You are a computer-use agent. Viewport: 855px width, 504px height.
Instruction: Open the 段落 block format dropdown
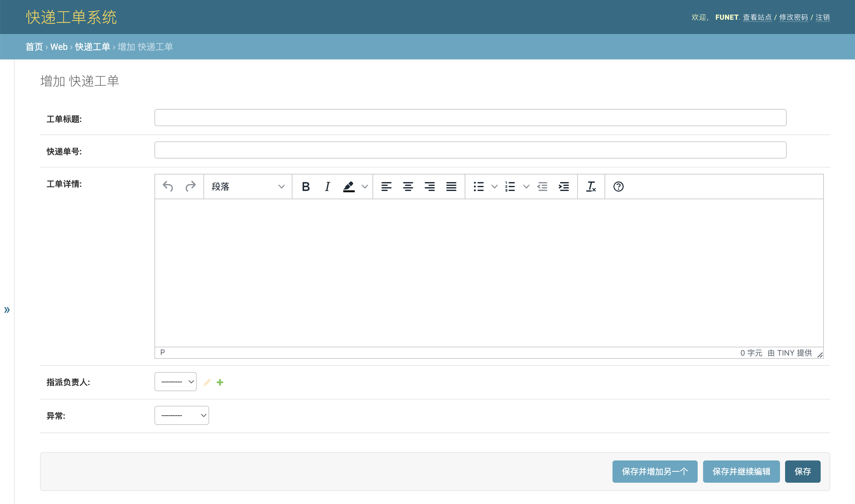click(248, 187)
